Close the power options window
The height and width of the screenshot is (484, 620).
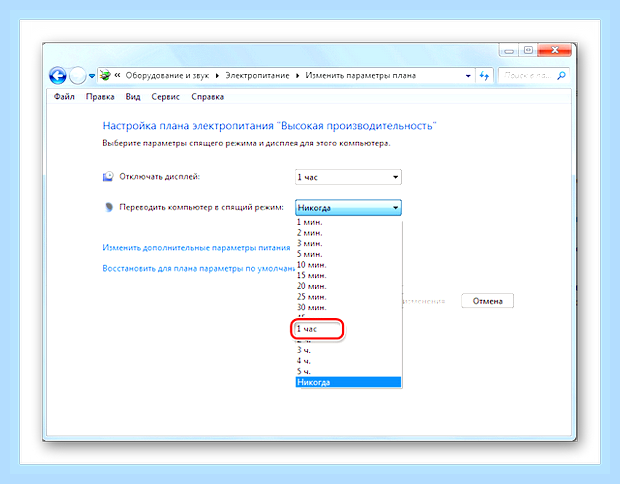point(554,50)
